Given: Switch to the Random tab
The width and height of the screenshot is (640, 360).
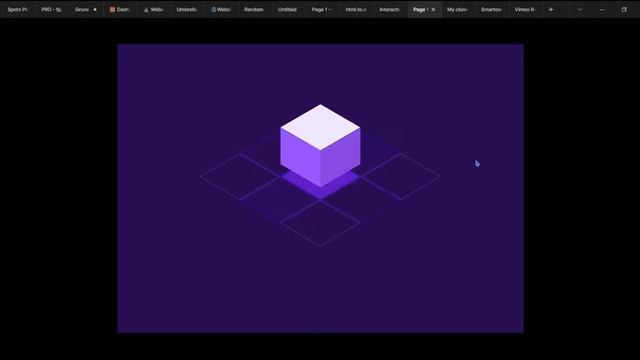Looking at the screenshot, I should [253, 9].
